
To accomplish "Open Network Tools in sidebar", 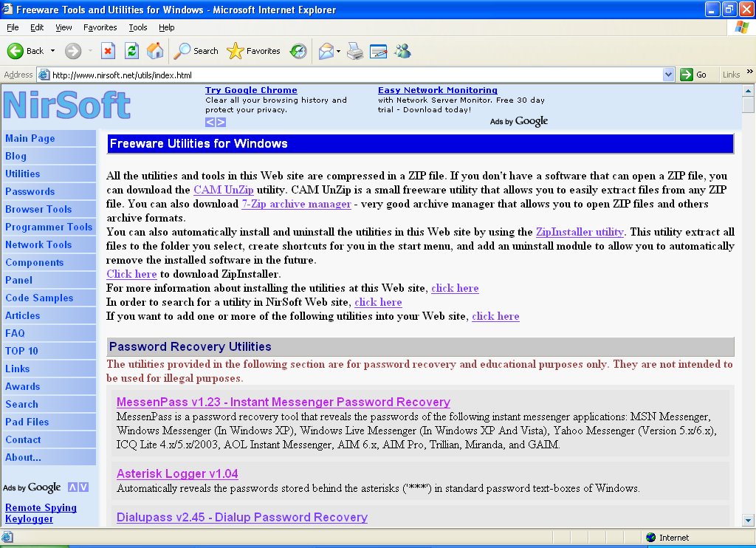I will tap(49, 244).
